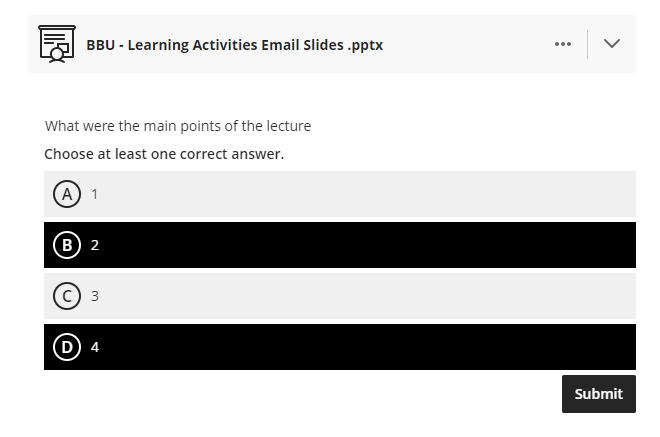Check the circled A answer option
Image resolution: width=660 pixels, height=437 pixels.
[67, 194]
